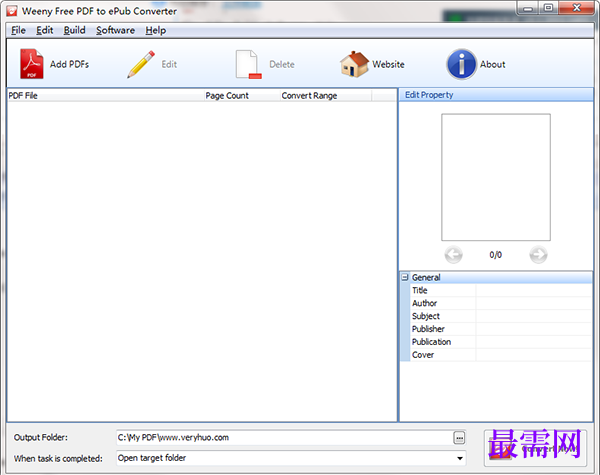Click the 'Website' toolbar label
Viewport: 600px width, 475px height.
point(388,64)
